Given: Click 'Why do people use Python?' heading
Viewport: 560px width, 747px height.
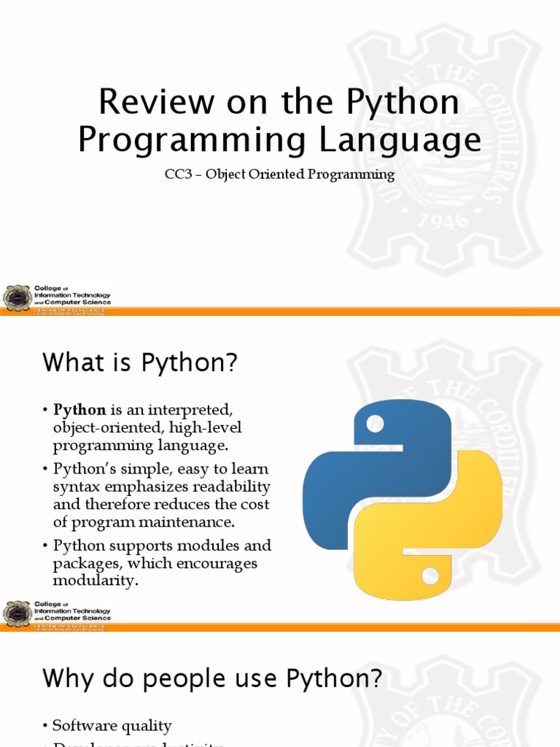Looking at the screenshot, I should [212, 678].
